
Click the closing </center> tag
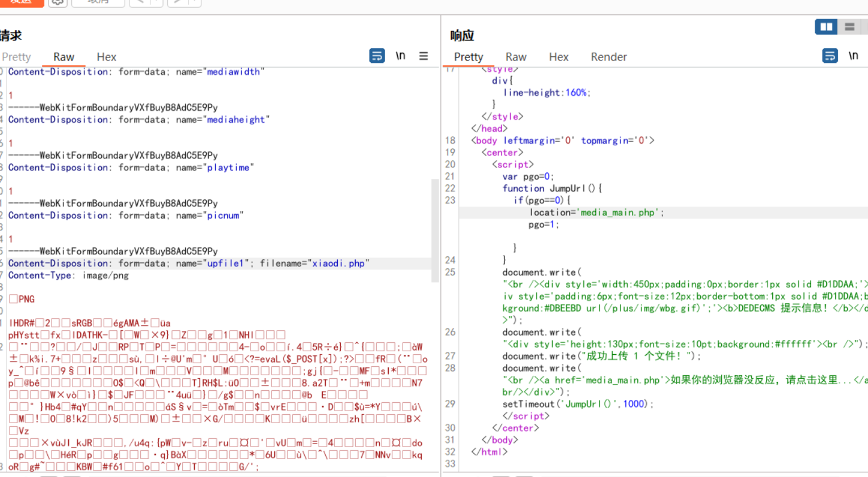click(x=515, y=428)
